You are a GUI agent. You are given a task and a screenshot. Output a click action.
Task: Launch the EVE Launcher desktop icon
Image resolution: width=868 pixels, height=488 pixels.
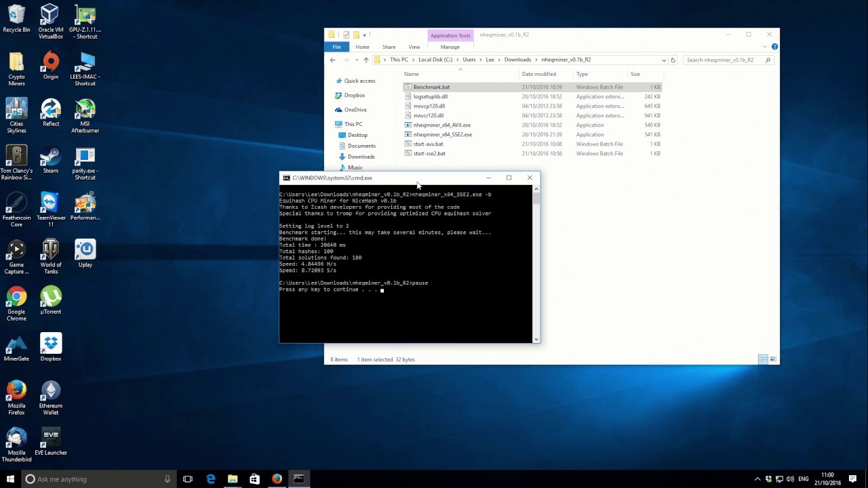50,442
